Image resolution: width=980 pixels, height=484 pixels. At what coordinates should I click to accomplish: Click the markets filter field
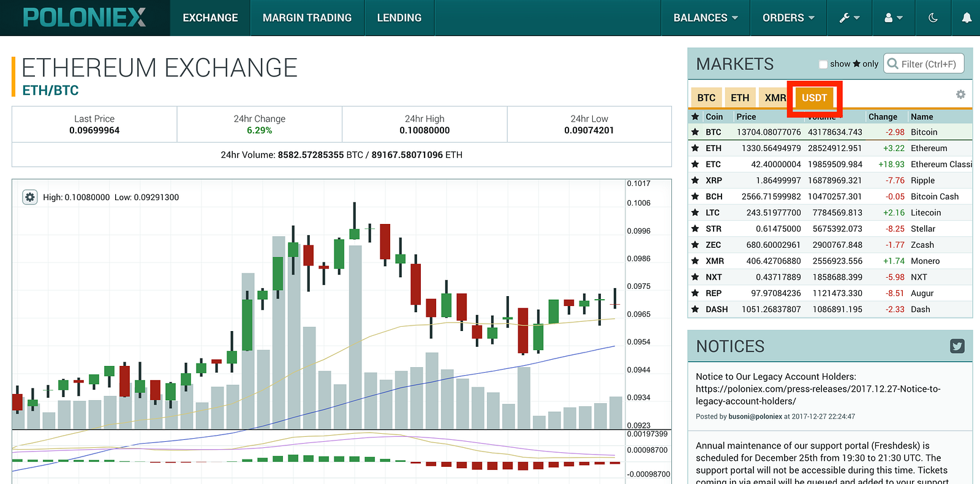(924, 64)
